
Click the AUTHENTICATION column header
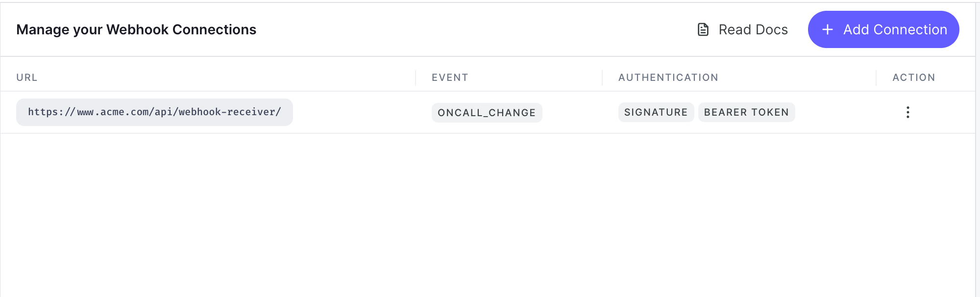click(x=668, y=77)
